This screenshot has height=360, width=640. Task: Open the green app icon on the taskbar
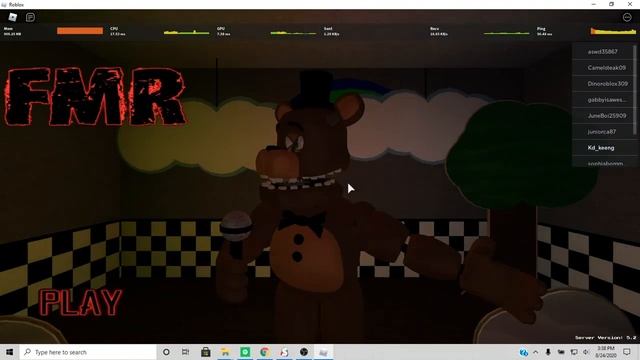(245, 352)
